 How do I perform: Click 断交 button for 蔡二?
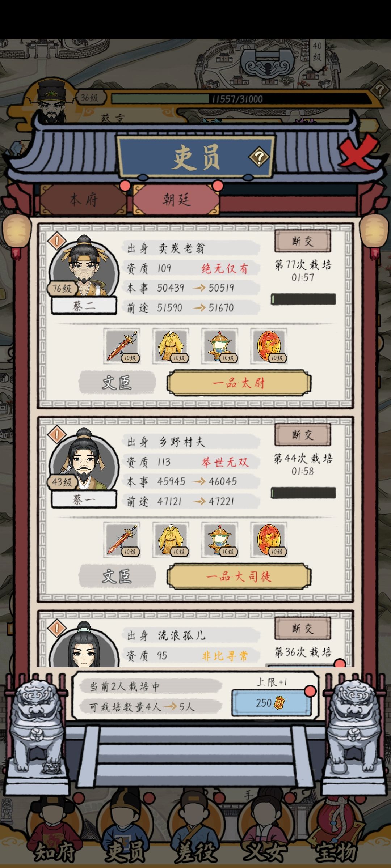click(303, 241)
